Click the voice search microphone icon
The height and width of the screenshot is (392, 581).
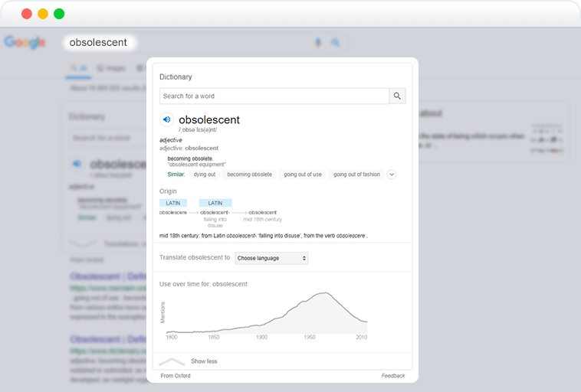318,43
